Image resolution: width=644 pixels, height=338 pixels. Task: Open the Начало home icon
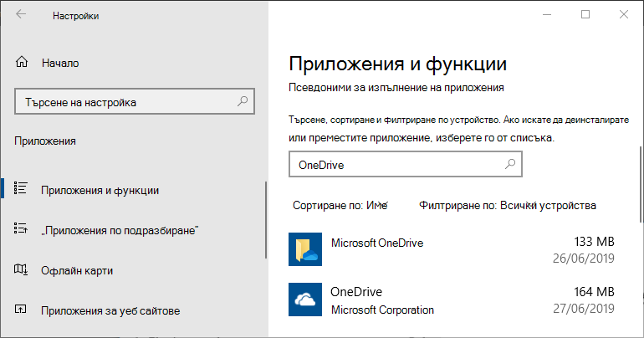click(22, 62)
